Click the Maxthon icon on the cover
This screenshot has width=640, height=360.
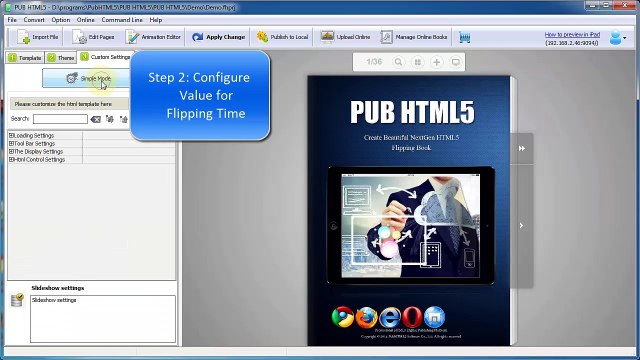434,317
